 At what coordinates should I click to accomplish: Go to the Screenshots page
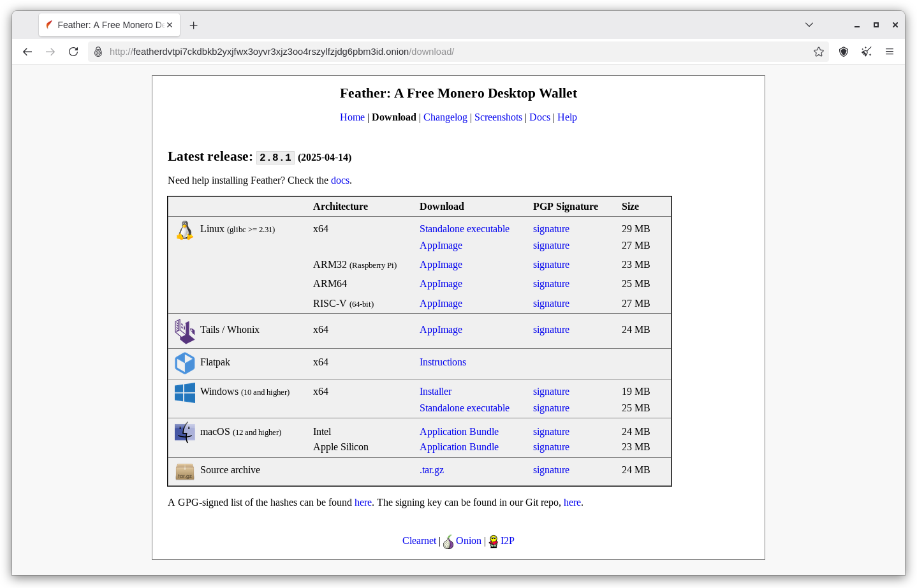tap(498, 117)
